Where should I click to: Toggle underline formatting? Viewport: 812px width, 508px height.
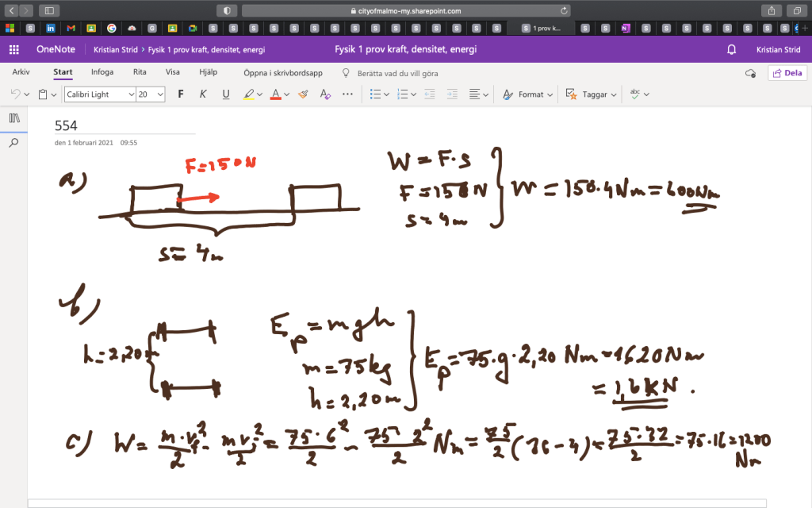tap(225, 94)
